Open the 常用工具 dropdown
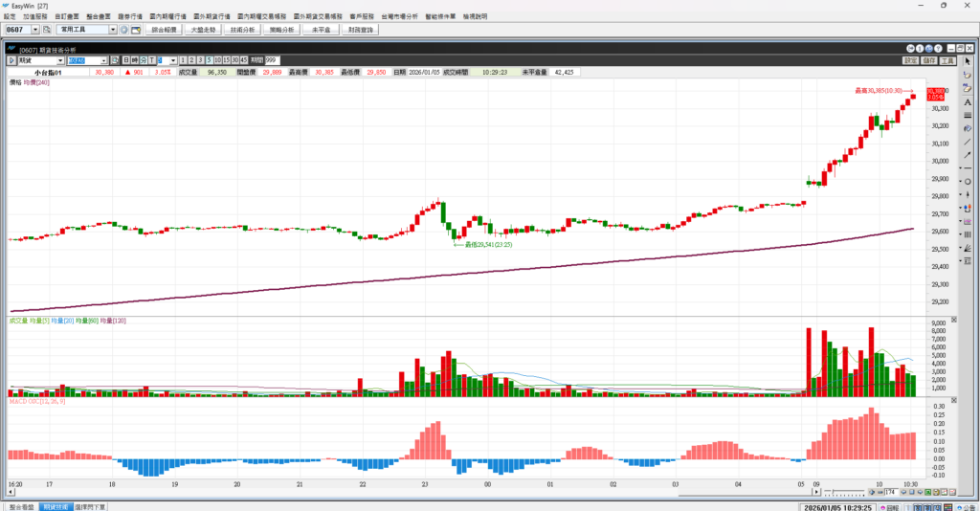 click(x=113, y=30)
